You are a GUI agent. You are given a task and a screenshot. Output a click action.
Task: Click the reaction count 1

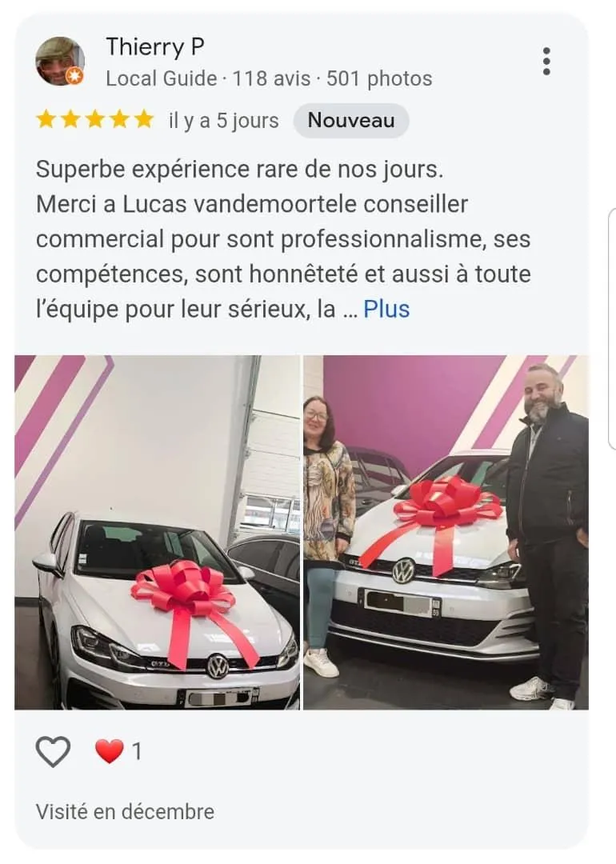(x=137, y=751)
